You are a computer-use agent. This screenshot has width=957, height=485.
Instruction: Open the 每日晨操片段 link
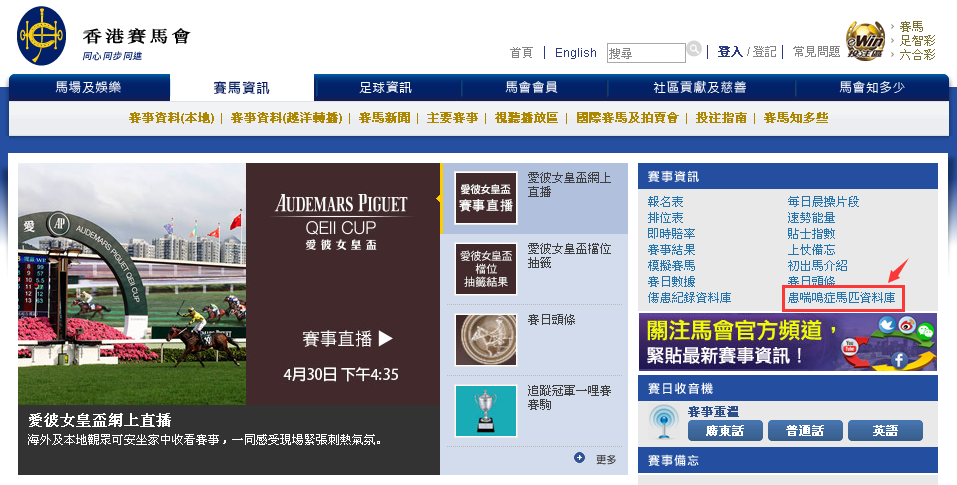(823, 201)
